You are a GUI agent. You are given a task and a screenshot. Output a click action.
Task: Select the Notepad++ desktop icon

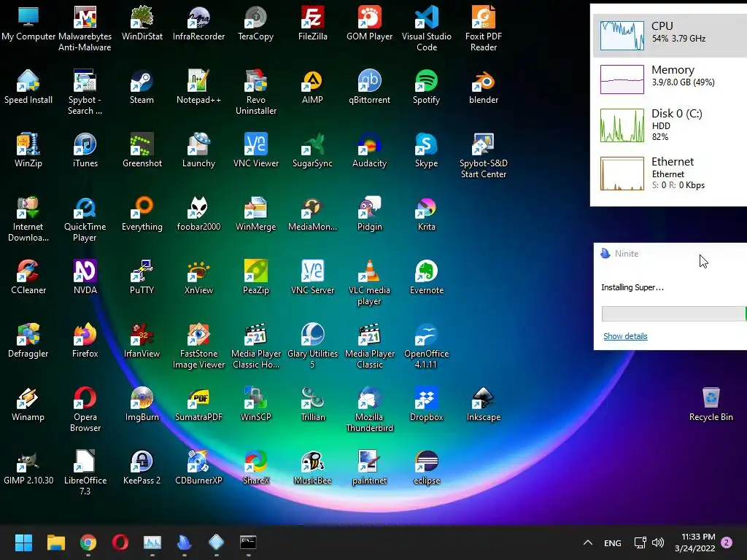(x=198, y=87)
